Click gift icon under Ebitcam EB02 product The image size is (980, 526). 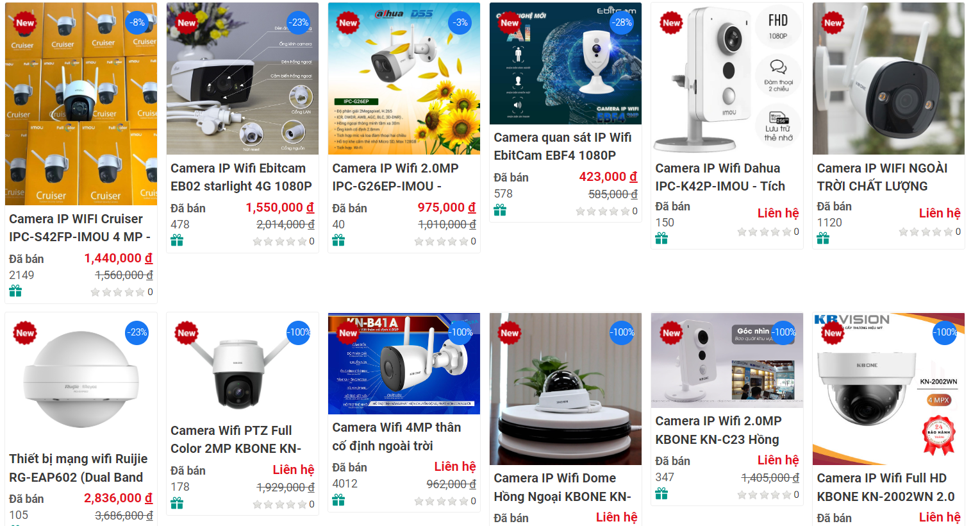[177, 241]
